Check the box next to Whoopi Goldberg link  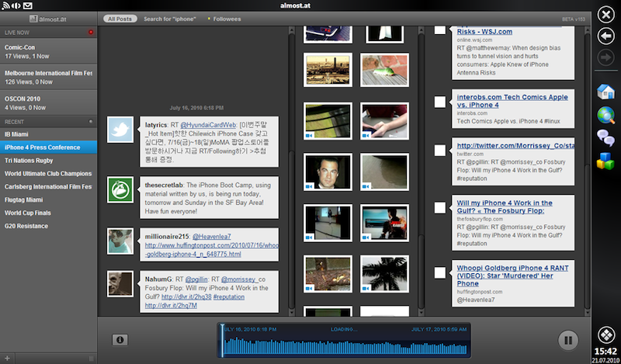439,272
